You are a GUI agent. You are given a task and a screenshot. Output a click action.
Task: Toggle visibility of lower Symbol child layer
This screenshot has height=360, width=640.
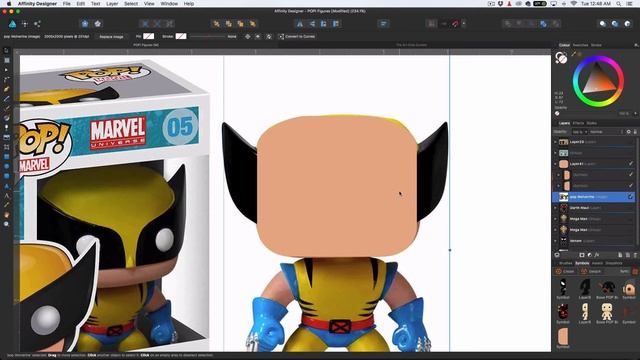631,186
